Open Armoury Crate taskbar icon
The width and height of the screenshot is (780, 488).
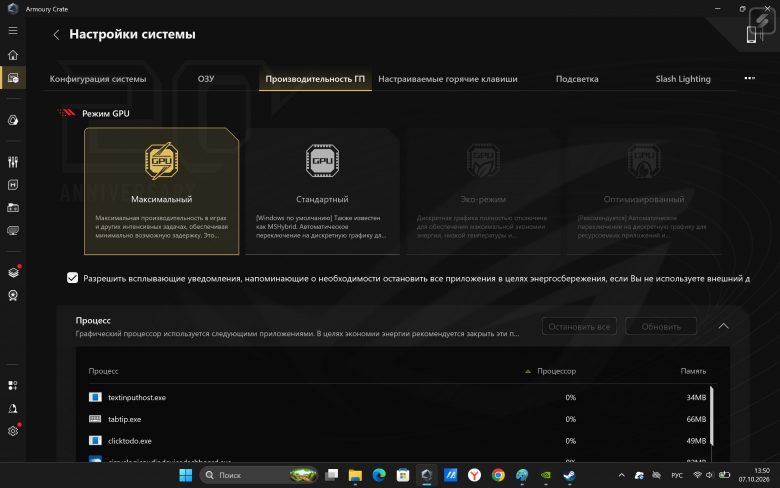(426, 476)
